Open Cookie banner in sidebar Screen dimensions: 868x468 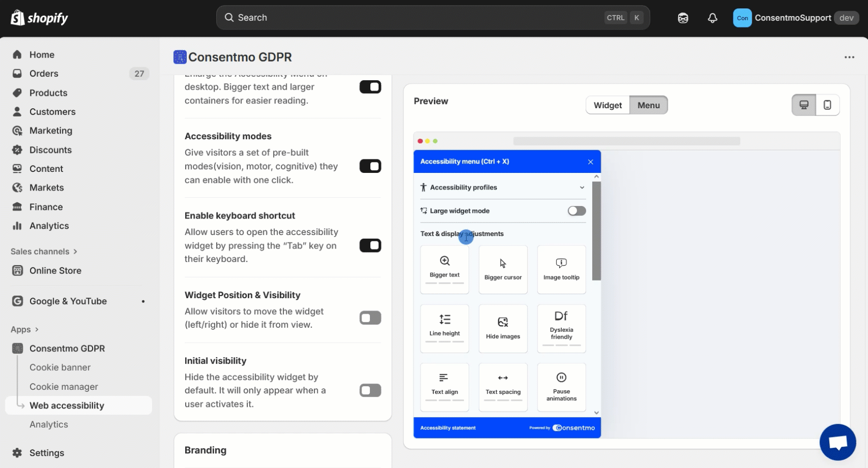(60, 368)
